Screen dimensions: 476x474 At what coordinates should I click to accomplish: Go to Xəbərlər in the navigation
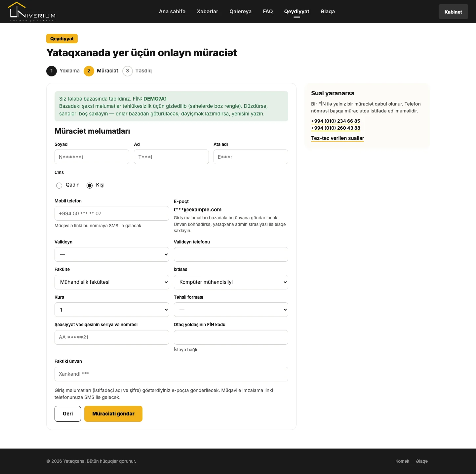tap(208, 12)
